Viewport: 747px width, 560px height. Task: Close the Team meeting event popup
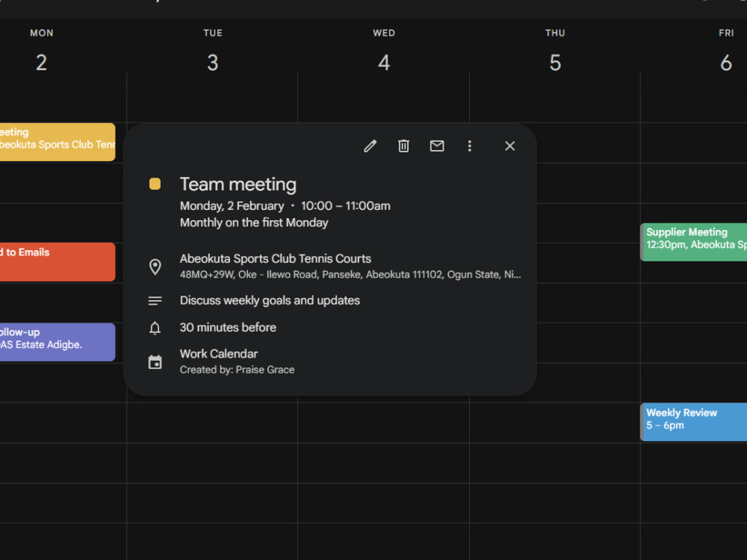pyautogui.click(x=509, y=146)
